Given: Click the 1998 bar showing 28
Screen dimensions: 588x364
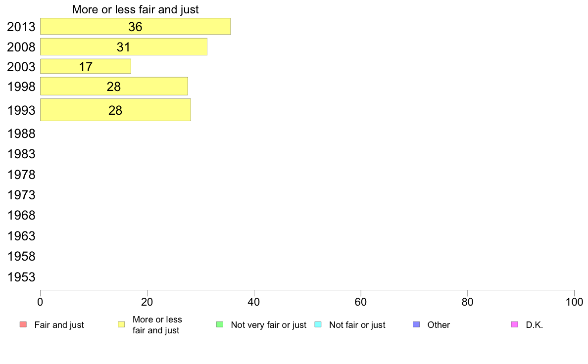Looking at the screenshot, I should click(x=114, y=87).
